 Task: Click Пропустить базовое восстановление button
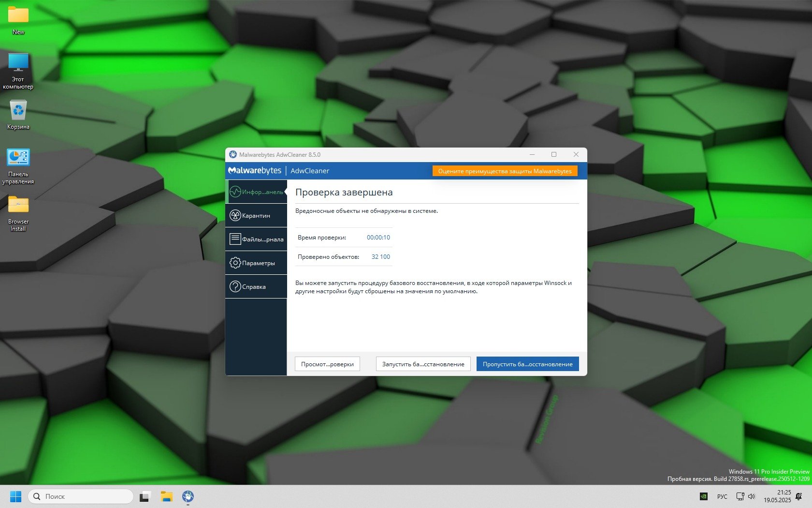click(527, 364)
